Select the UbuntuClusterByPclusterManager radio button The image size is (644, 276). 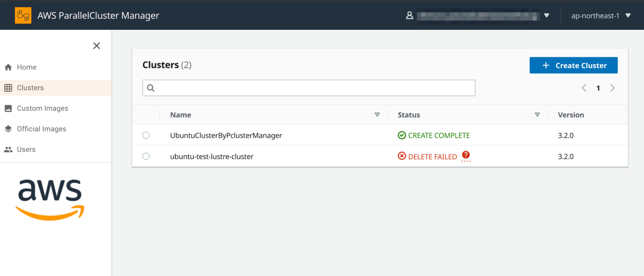pyautogui.click(x=146, y=135)
